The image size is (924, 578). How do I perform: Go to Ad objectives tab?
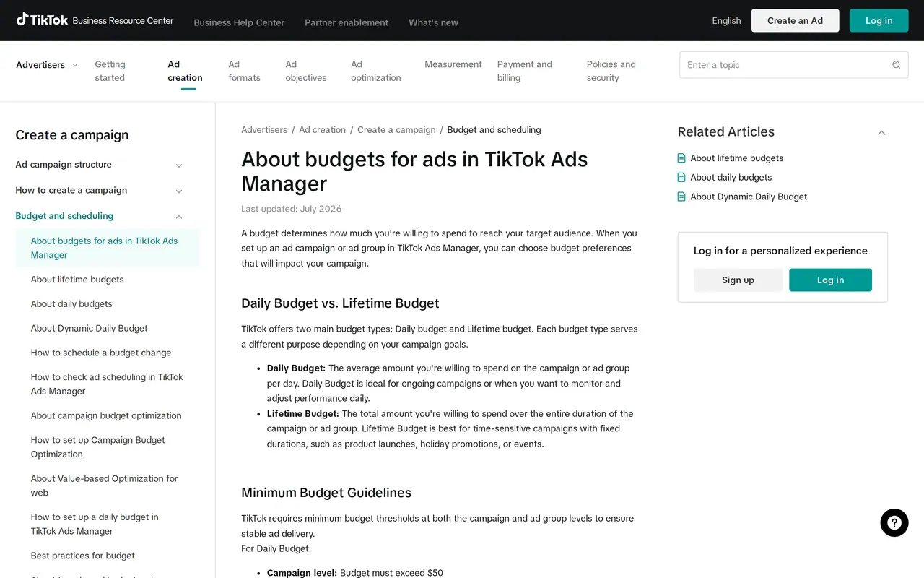[x=306, y=71]
